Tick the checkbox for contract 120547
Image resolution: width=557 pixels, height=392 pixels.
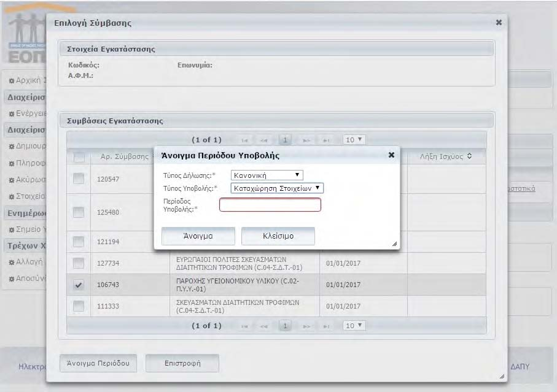click(x=79, y=179)
